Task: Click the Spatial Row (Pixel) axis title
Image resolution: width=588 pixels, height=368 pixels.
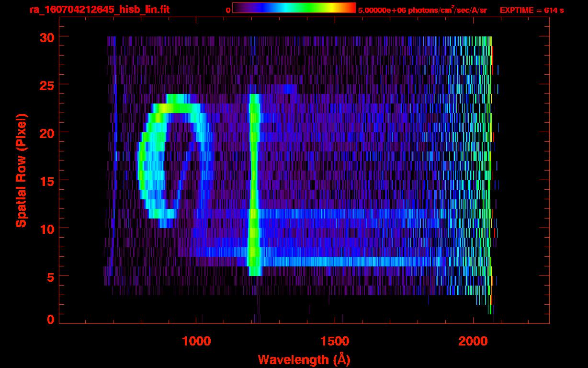Action: coord(21,171)
